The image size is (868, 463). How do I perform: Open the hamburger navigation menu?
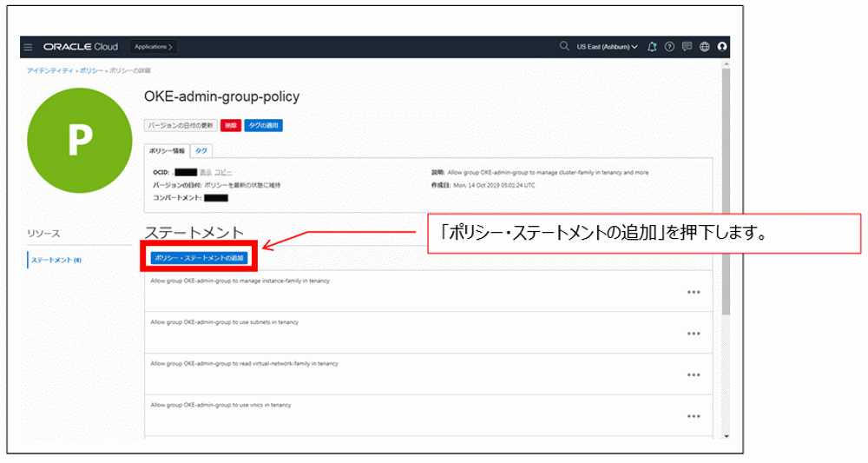coord(28,47)
